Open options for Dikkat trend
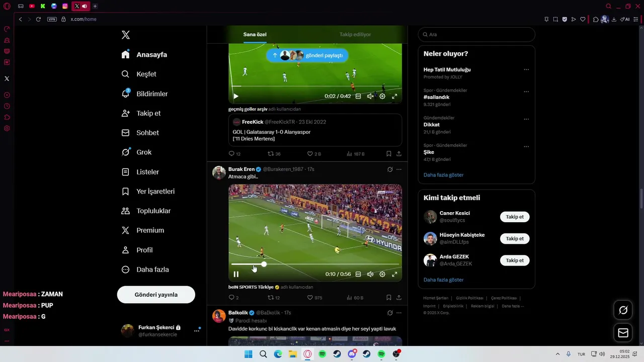 [x=526, y=119]
